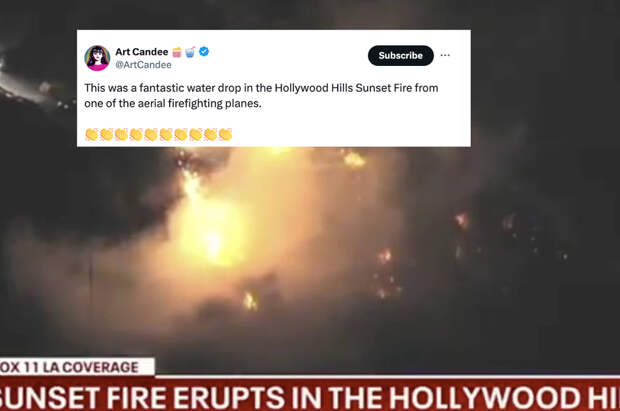Screen dimensions: 620x411
Task: Click the drink cup emoji beside name
Action: (x=190, y=52)
